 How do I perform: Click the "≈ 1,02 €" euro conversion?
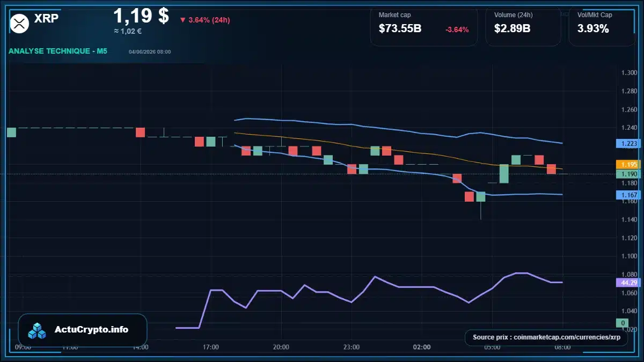[x=128, y=32]
